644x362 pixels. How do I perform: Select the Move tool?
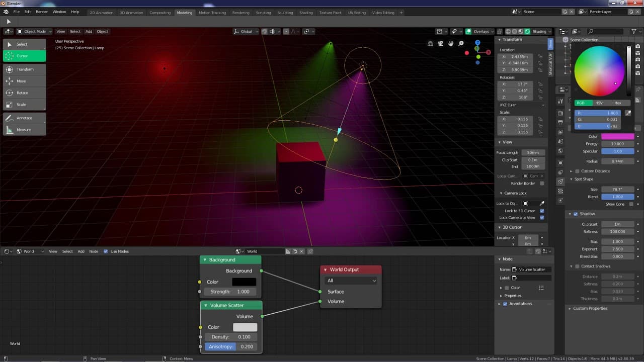(x=24, y=81)
